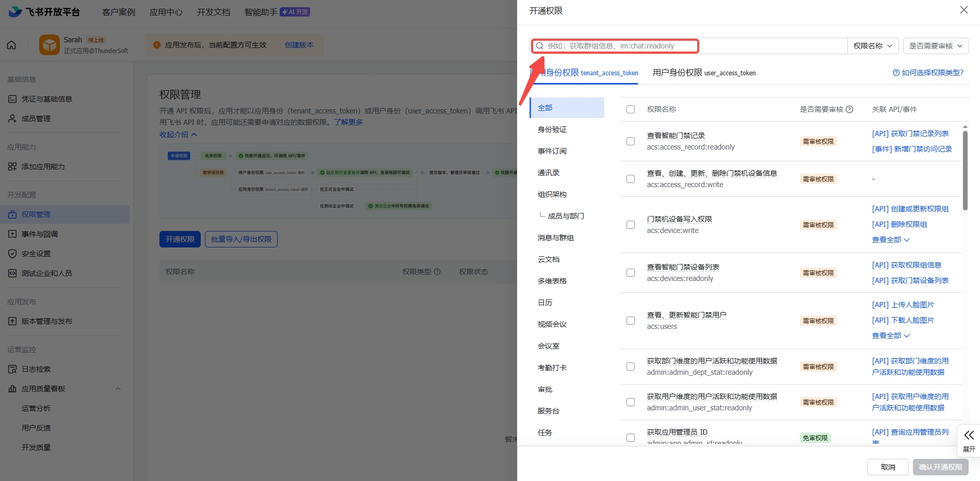Click the home icon in the header
This screenshot has width=980, height=481.
coord(11,45)
